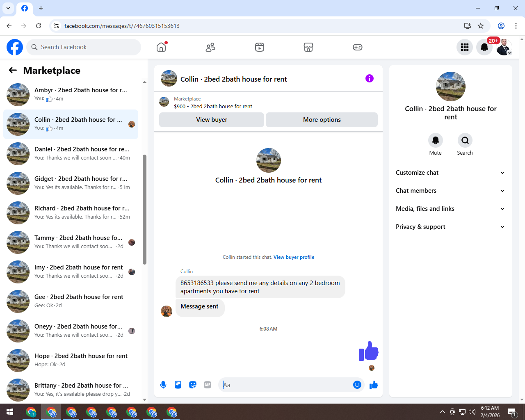Image resolution: width=525 pixels, height=420 pixels.
Task: Open Chrome's three-dot menu
Action: (516, 26)
